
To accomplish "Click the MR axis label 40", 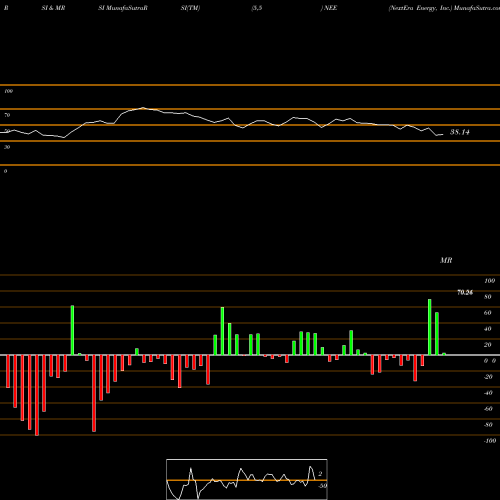I will (x=488, y=329).
